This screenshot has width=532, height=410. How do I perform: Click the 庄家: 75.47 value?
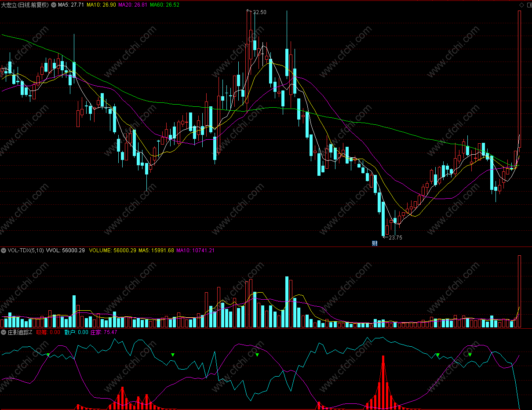pos(104,332)
